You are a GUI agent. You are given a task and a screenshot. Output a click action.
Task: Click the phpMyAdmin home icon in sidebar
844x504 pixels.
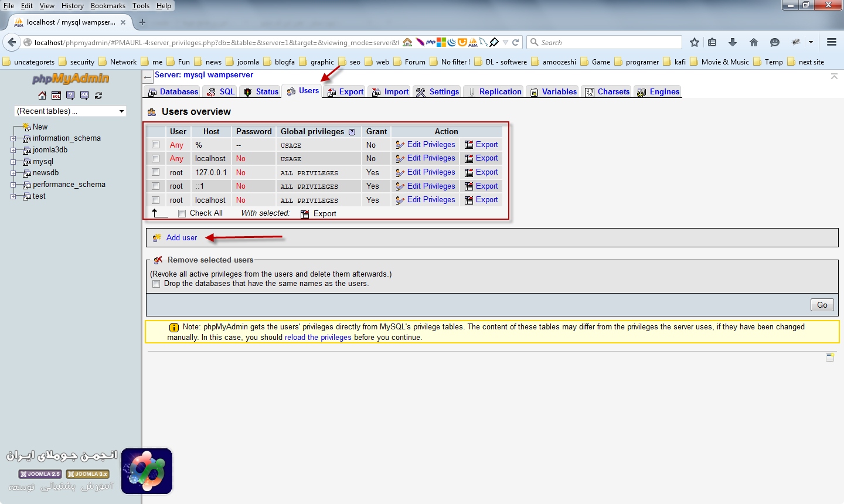click(42, 96)
